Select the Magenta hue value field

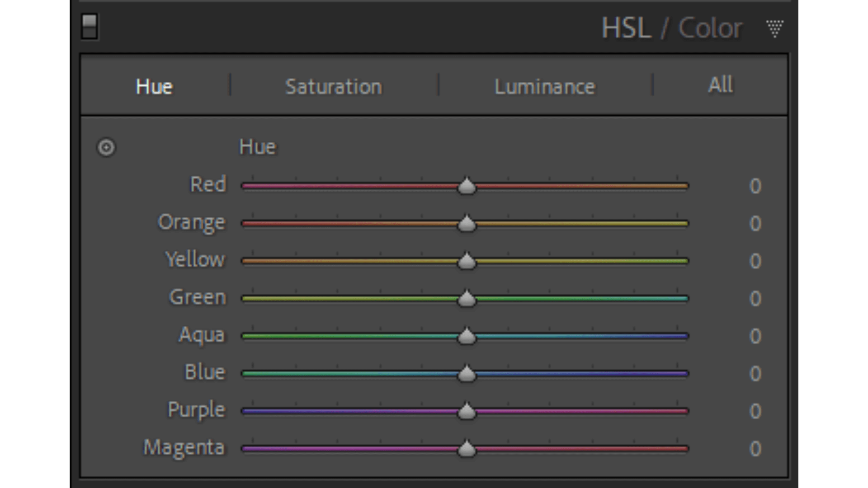pos(755,448)
